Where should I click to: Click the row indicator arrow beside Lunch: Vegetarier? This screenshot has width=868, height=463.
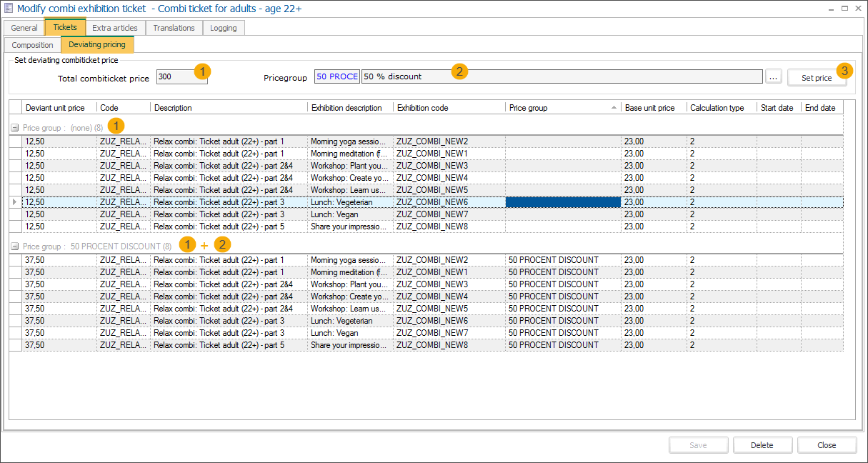click(x=14, y=201)
